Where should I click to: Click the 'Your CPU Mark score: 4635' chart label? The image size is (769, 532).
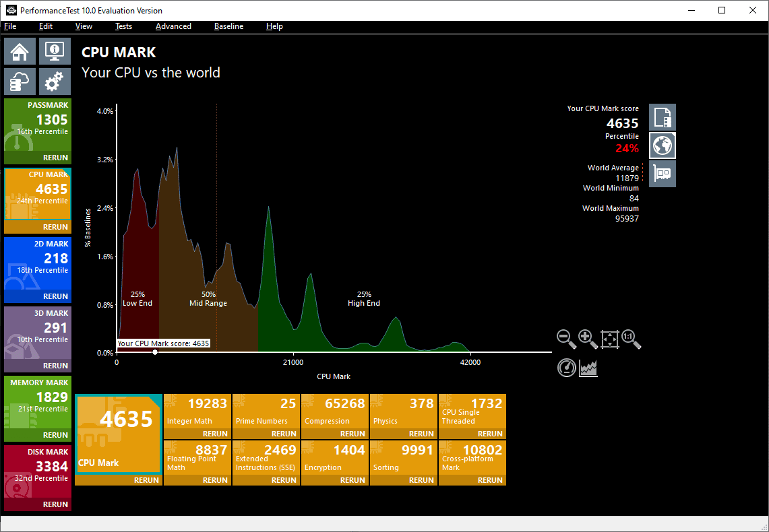pyautogui.click(x=163, y=343)
